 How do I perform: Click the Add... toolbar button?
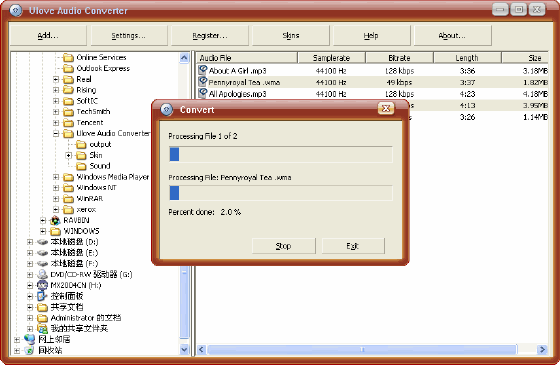(48, 35)
